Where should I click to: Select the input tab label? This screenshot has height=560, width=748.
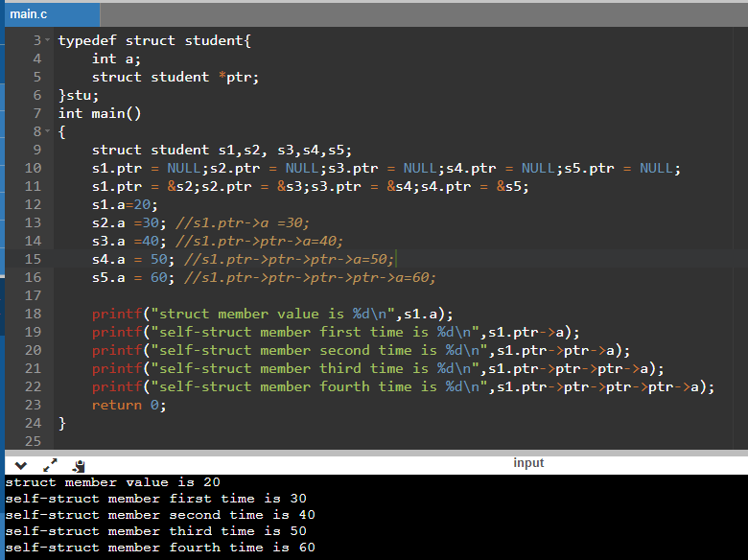(528, 463)
